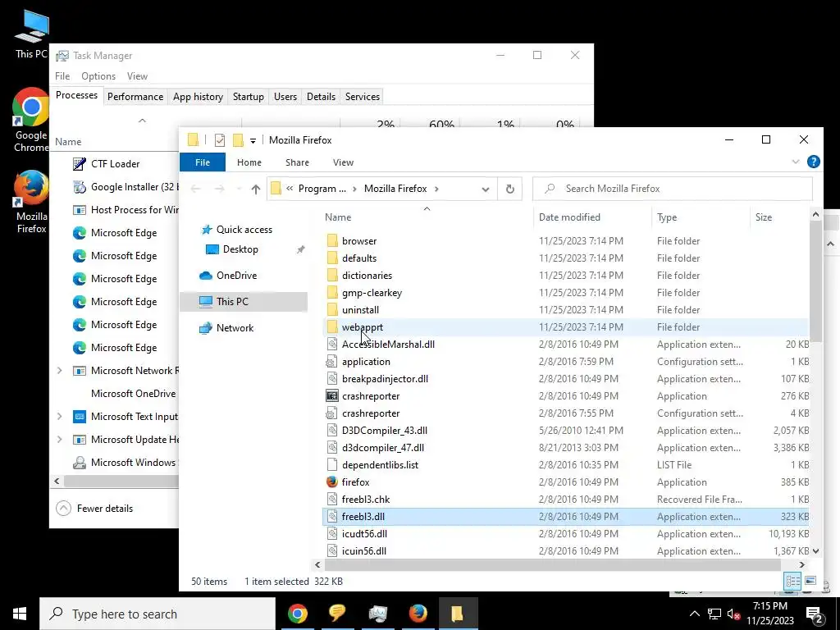
Task: Select Quick access in navigation pane
Action: [244, 230]
